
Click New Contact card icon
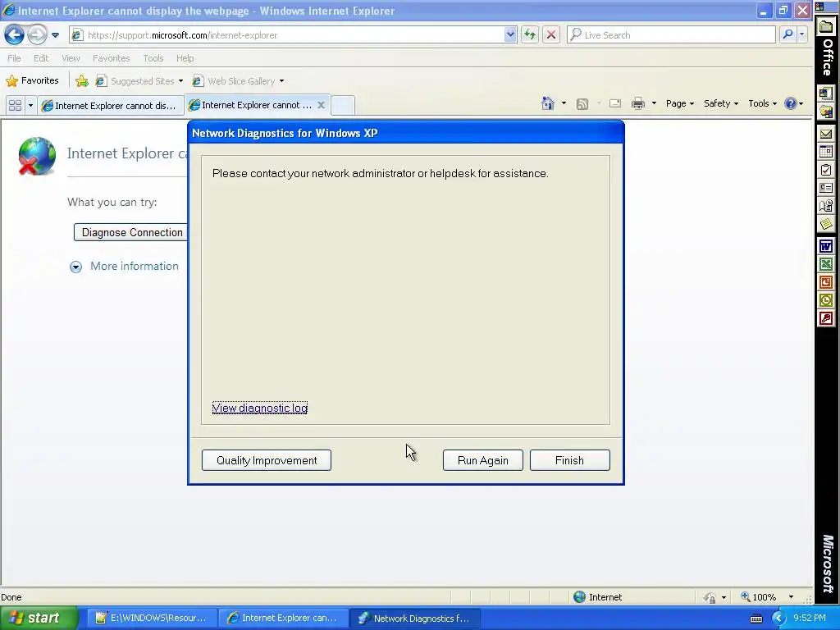click(x=826, y=188)
